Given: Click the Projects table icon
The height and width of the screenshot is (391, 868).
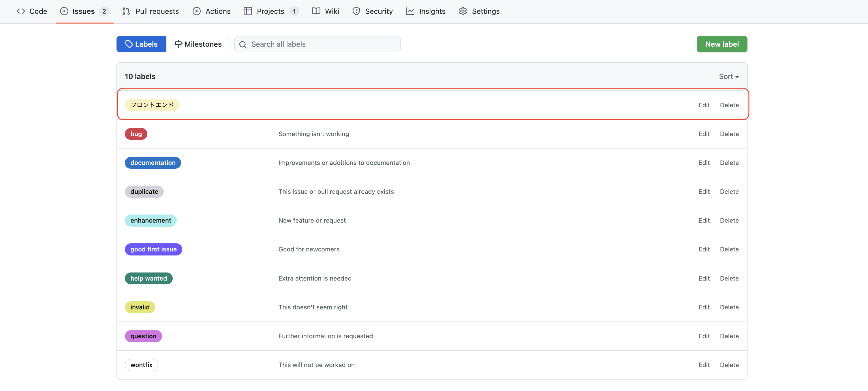Looking at the screenshot, I should tap(248, 11).
